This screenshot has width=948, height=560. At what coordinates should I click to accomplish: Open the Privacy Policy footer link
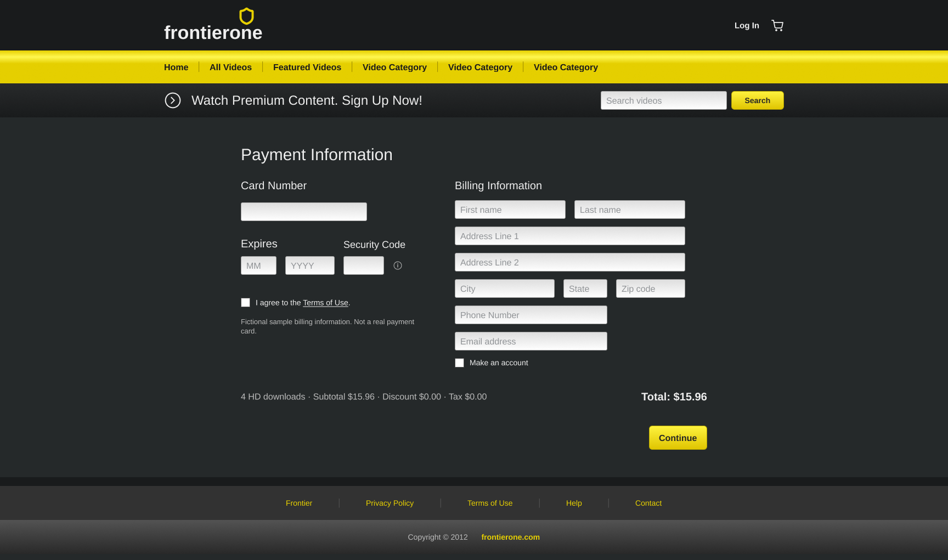[x=390, y=503]
